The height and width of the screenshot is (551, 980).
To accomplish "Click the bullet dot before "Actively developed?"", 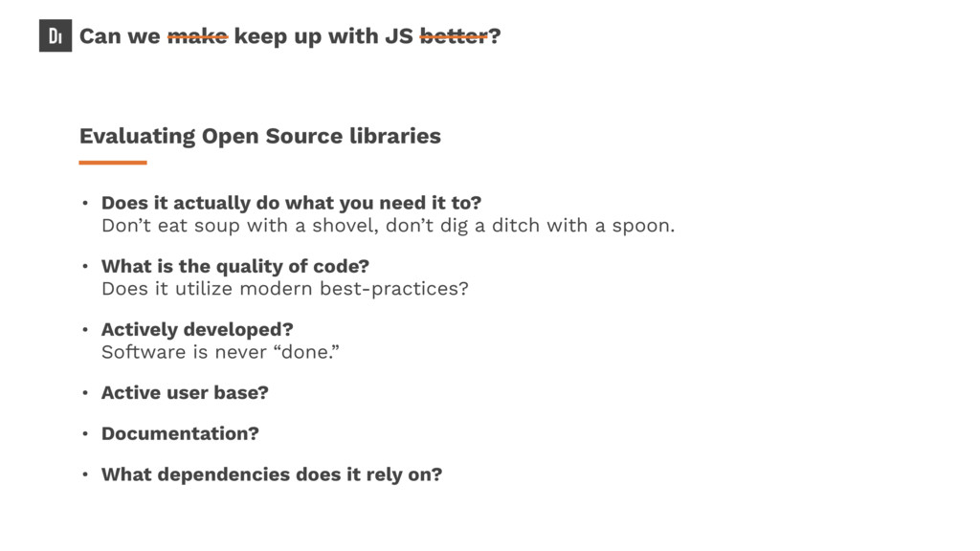I will point(85,329).
